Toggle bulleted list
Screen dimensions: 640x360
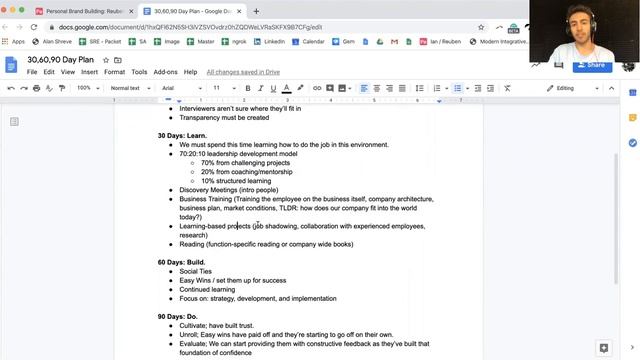pyautogui.click(x=458, y=88)
